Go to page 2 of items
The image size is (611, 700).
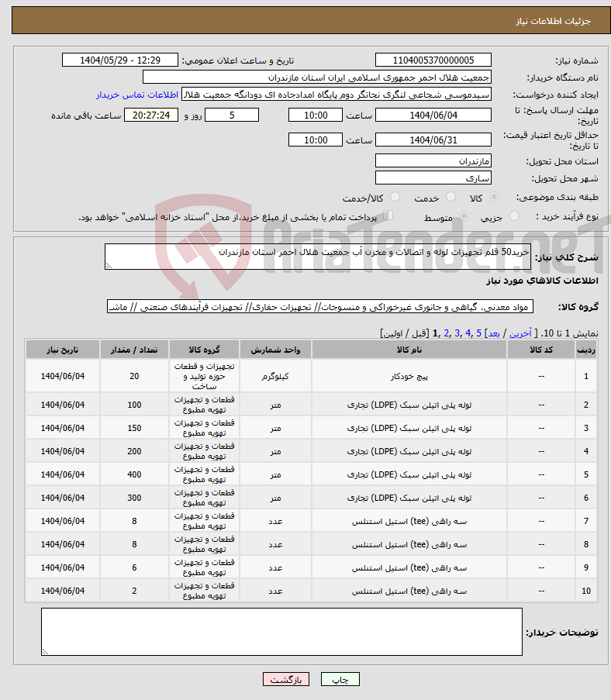click(446, 333)
